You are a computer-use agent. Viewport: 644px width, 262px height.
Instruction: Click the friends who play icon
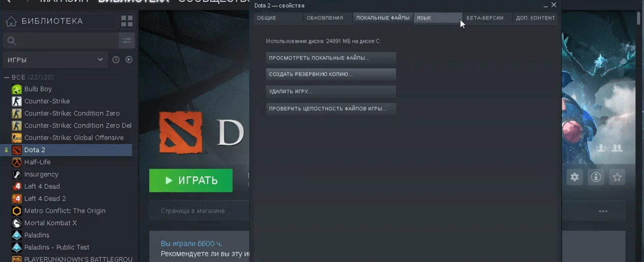pyautogui.click(x=617, y=148)
